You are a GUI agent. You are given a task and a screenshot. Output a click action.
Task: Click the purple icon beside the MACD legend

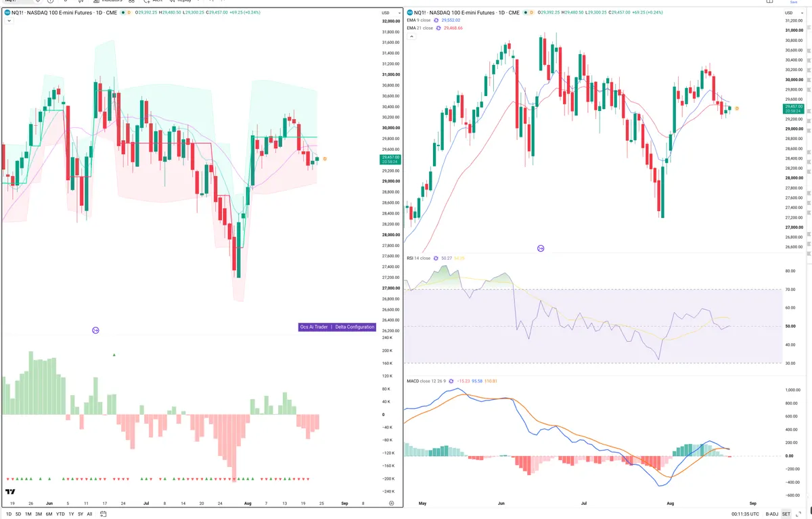(452, 381)
